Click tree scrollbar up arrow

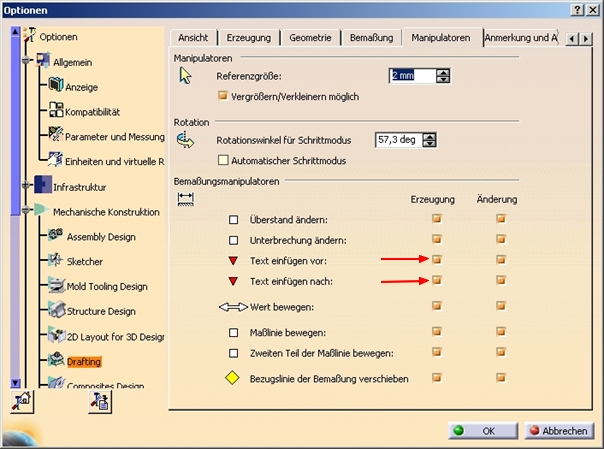click(15, 32)
